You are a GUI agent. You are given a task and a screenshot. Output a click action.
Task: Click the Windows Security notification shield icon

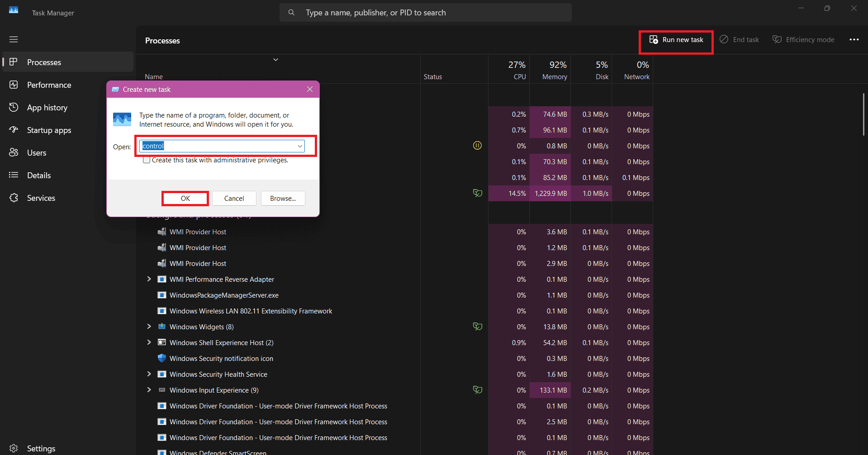click(x=161, y=358)
